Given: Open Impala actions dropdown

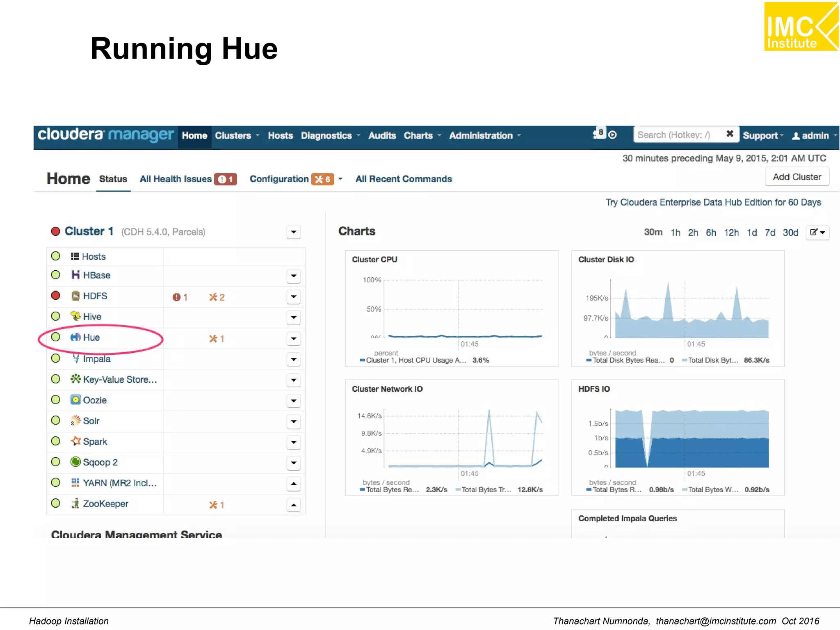Looking at the screenshot, I should click(x=294, y=360).
